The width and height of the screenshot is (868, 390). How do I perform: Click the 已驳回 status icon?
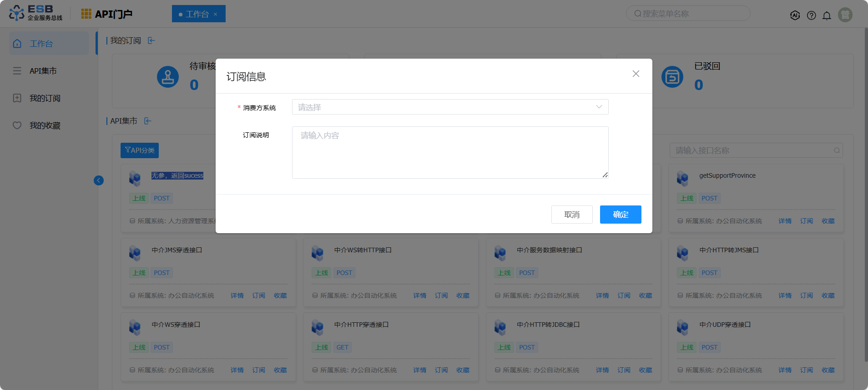672,77
